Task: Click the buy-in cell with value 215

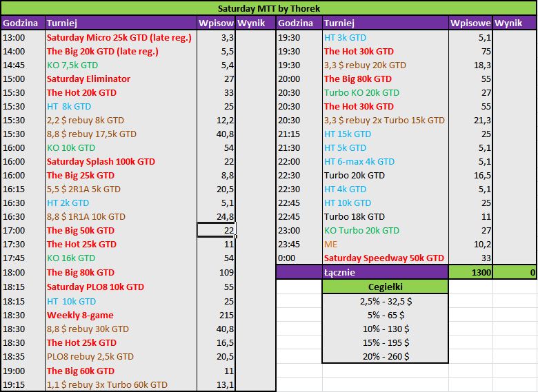Action: (216, 315)
